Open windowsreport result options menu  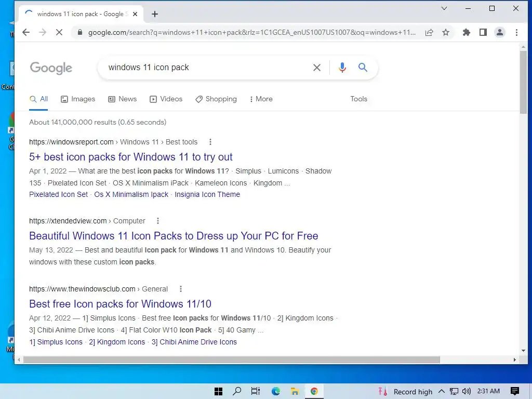[x=210, y=142]
